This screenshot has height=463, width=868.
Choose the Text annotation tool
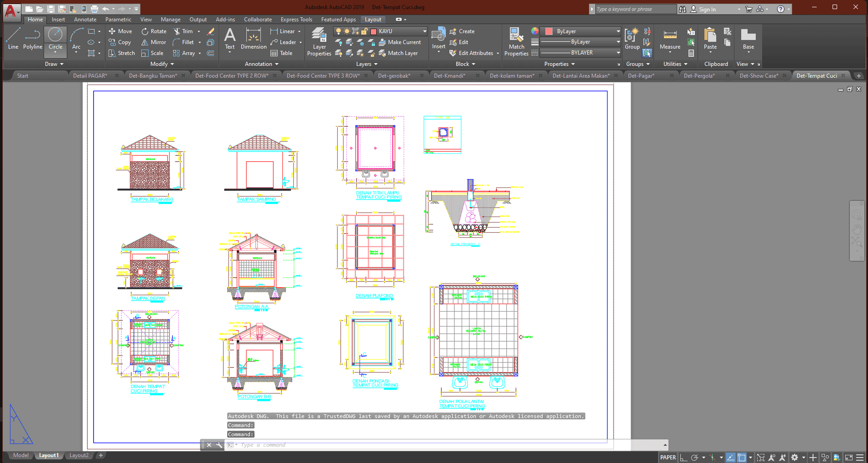230,38
